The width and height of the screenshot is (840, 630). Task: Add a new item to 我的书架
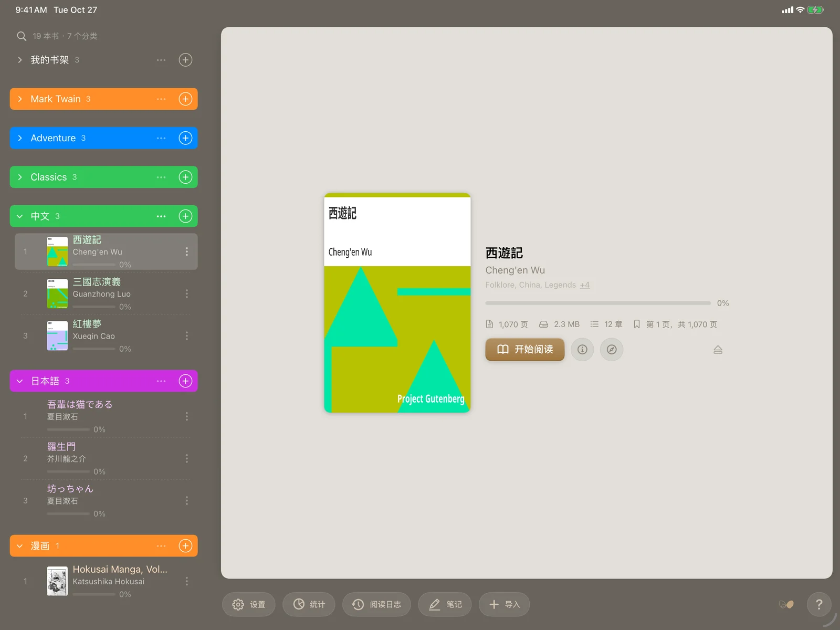[x=185, y=60]
